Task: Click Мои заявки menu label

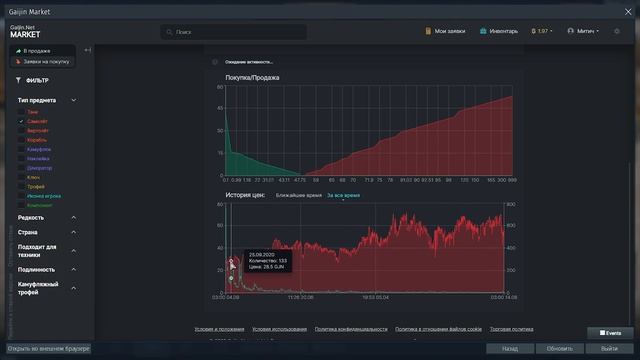Action: pyautogui.click(x=450, y=31)
